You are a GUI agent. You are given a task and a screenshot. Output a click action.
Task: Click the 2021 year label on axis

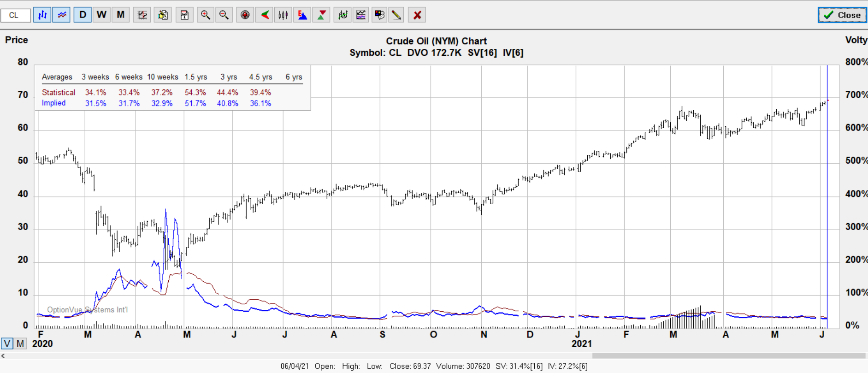[581, 344]
